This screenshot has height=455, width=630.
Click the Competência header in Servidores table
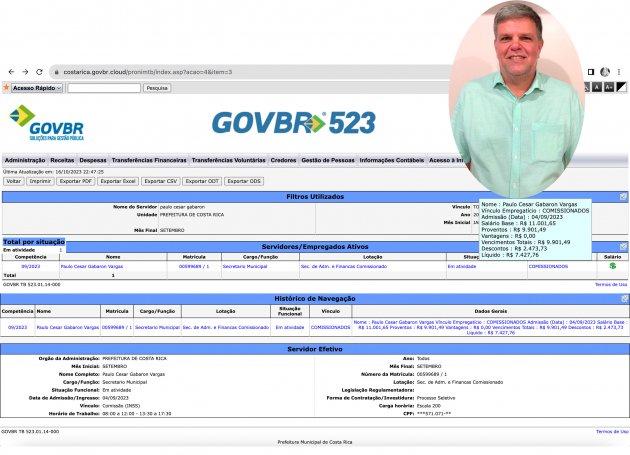31,257
